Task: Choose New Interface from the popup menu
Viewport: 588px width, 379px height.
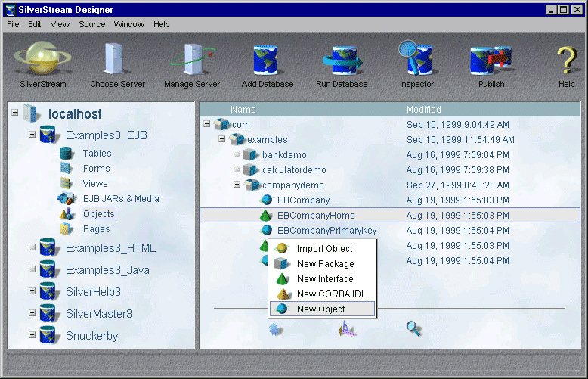Action: coord(323,279)
